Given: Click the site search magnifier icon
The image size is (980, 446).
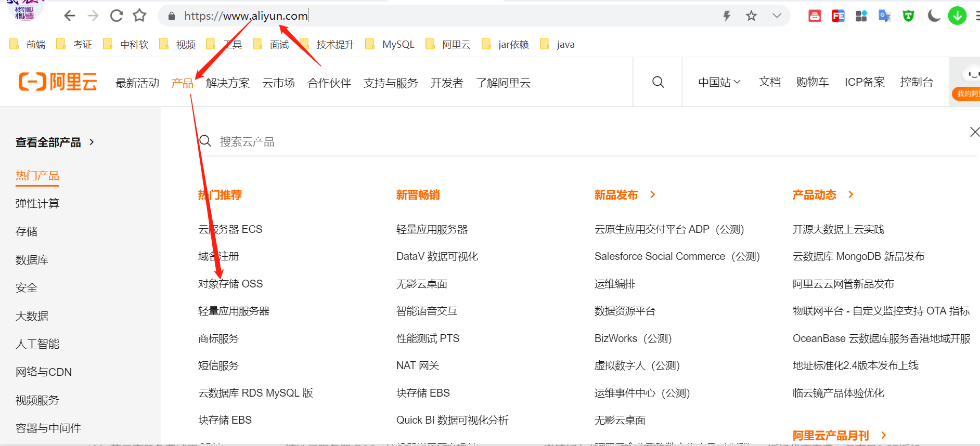Looking at the screenshot, I should pyautogui.click(x=658, y=82).
